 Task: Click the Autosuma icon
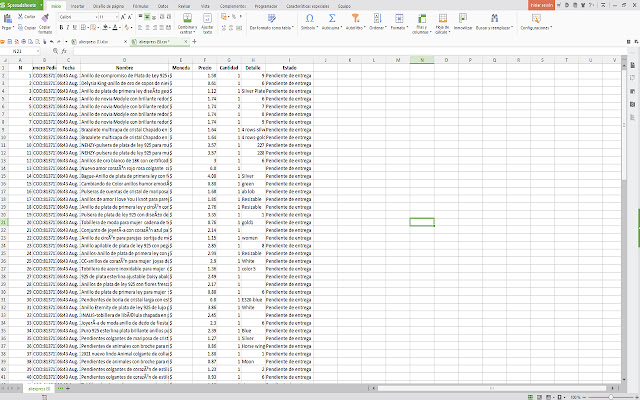(331, 19)
